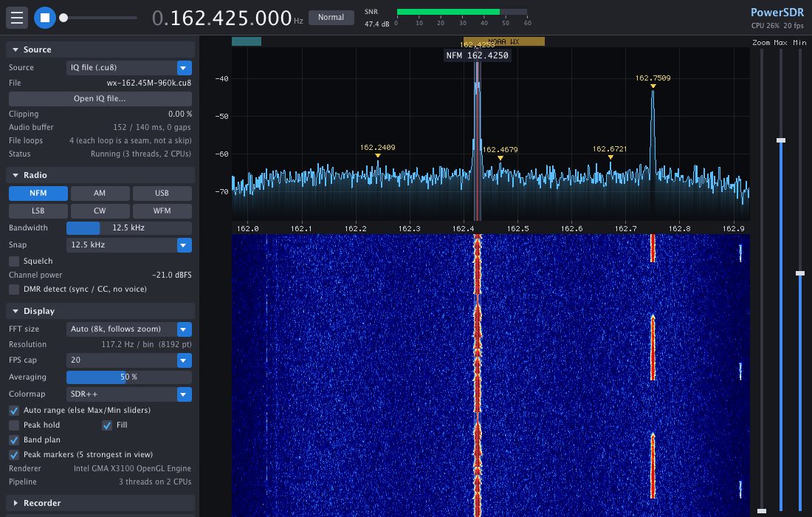Select USB demodulation mode

coord(162,194)
